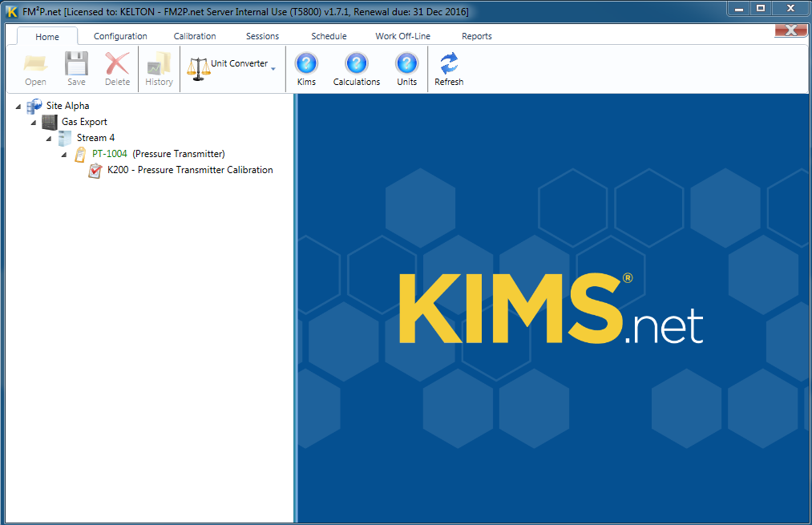
Task: Collapse the PT-1004 tree node
Action: pos(64,155)
